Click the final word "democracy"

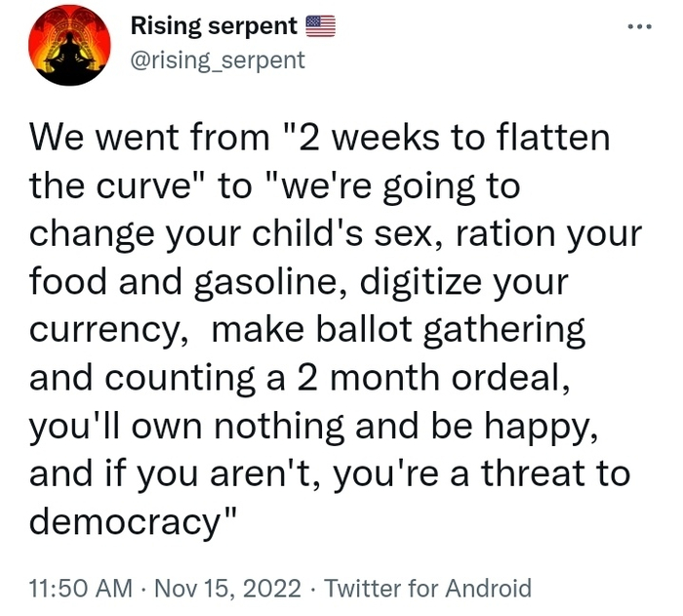pyautogui.click(x=127, y=522)
